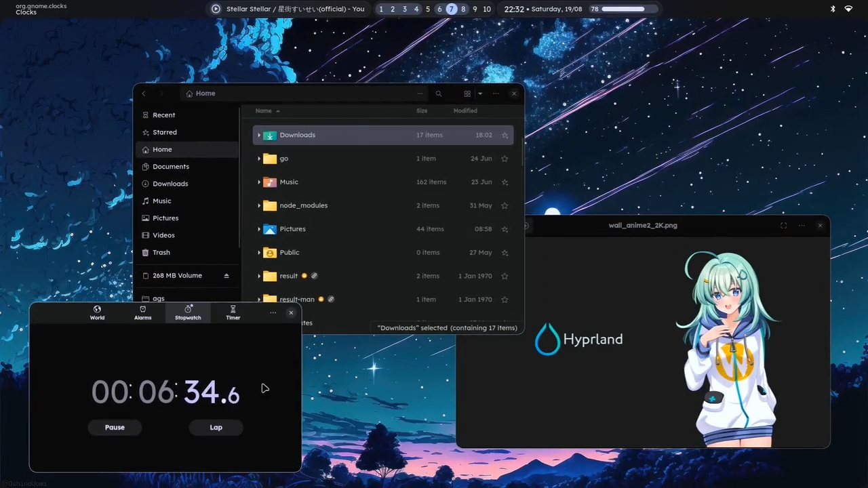Image resolution: width=868 pixels, height=488 pixels.
Task: Open the view options dropdown arrow
Action: tap(480, 94)
